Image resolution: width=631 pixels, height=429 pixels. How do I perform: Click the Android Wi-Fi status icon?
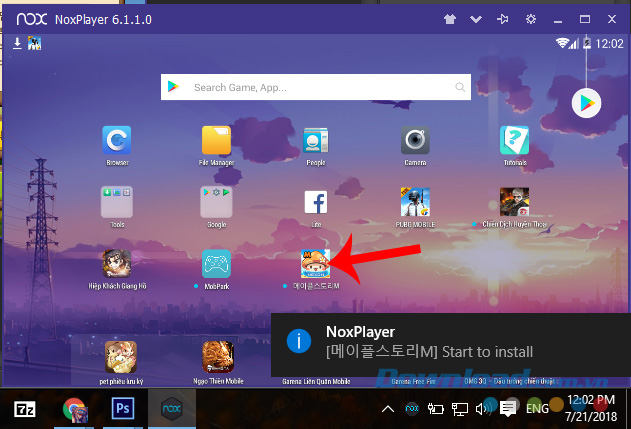coord(562,43)
